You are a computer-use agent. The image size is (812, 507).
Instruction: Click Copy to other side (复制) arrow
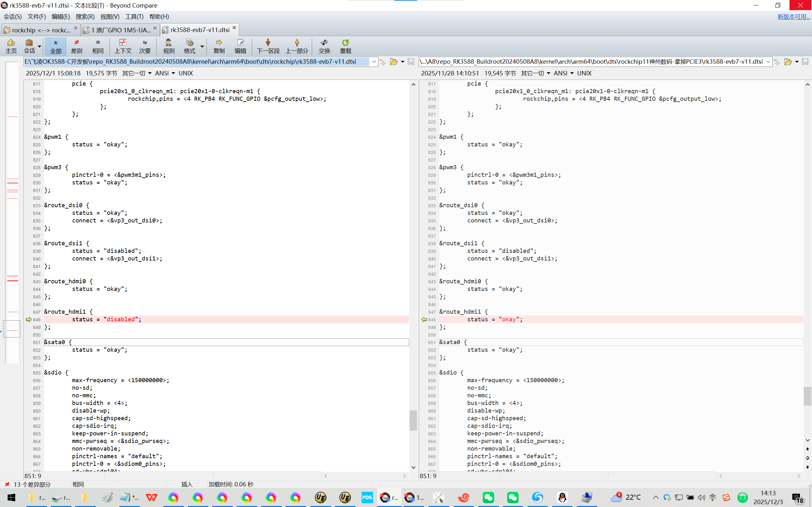pyautogui.click(x=219, y=46)
